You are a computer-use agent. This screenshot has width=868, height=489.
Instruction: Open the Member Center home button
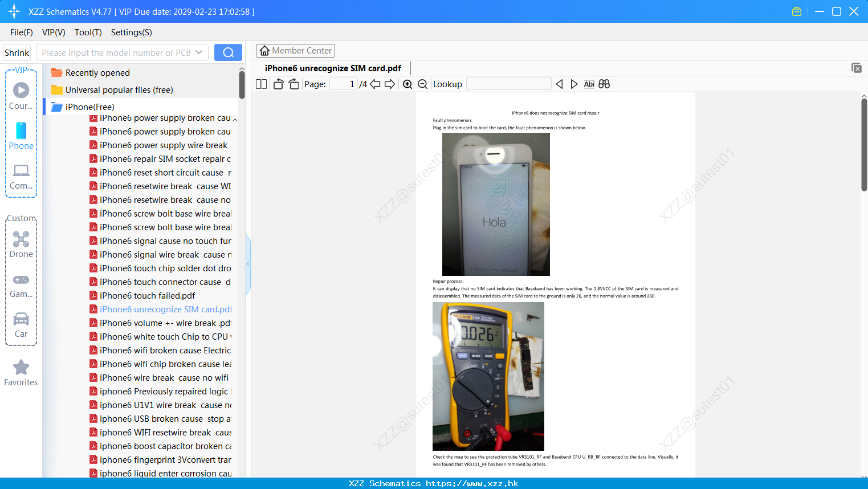[x=295, y=51]
